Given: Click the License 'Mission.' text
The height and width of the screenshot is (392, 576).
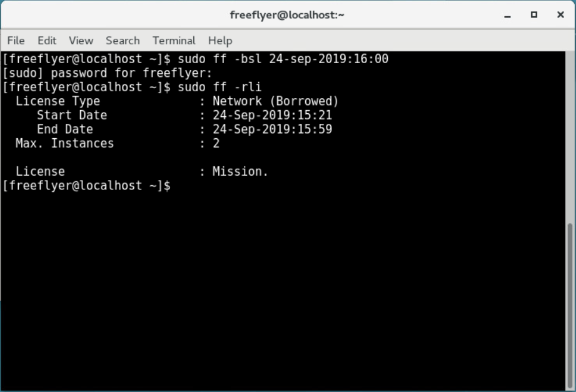Looking at the screenshot, I should click(240, 171).
